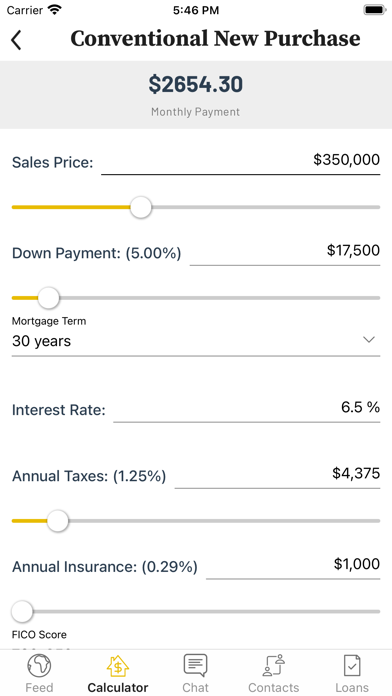
Task: Edit the Sales Price $350,000 field
Action: click(241, 161)
